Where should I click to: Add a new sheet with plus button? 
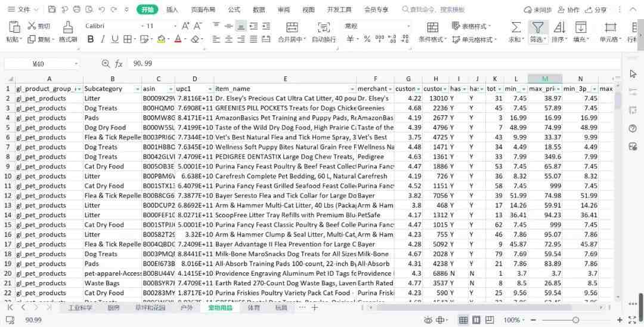tap(315, 308)
